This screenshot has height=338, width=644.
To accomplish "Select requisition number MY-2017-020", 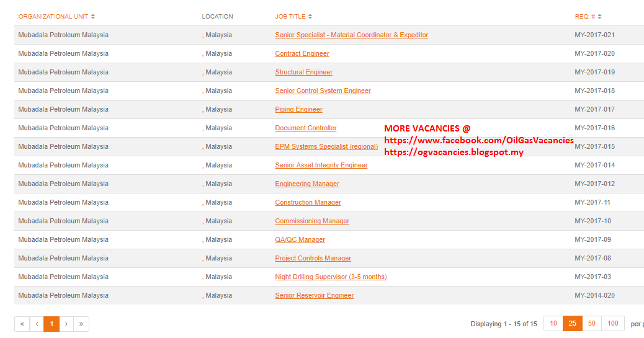I will click(594, 53).
